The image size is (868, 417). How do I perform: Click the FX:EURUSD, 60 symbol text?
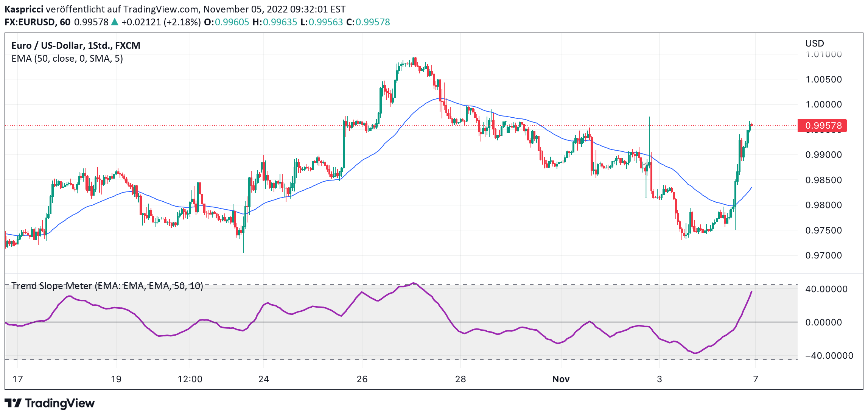pos(37,22)
